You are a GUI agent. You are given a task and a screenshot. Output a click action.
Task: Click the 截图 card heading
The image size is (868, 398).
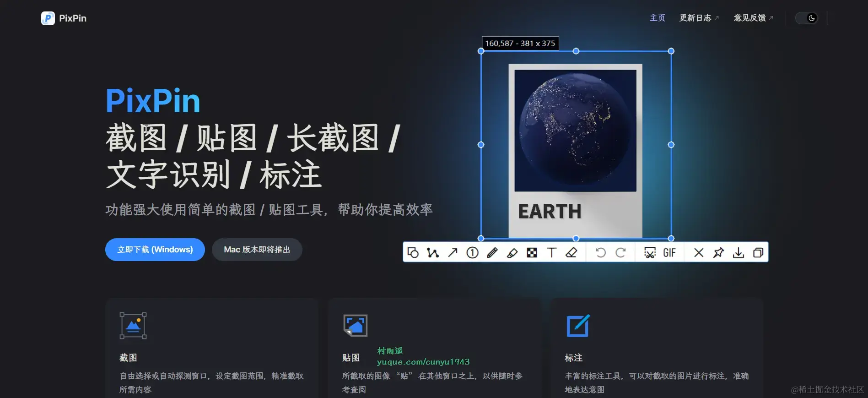128,358
